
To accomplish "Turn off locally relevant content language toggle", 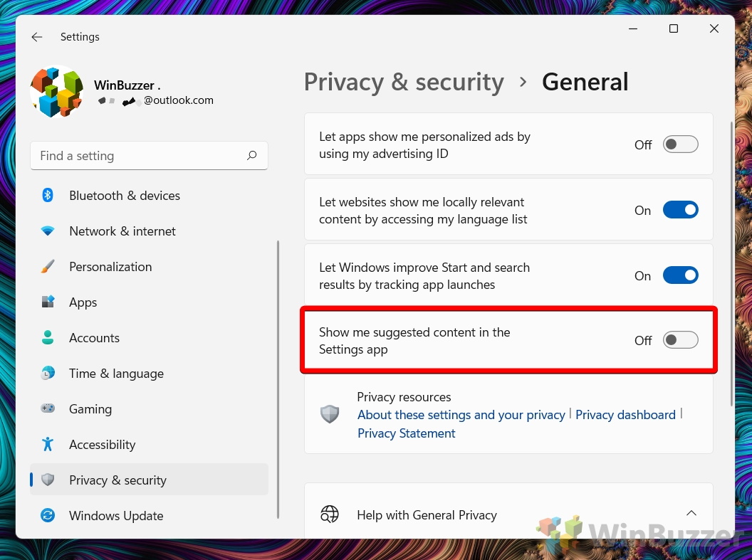I will click(x=680, y=210).
